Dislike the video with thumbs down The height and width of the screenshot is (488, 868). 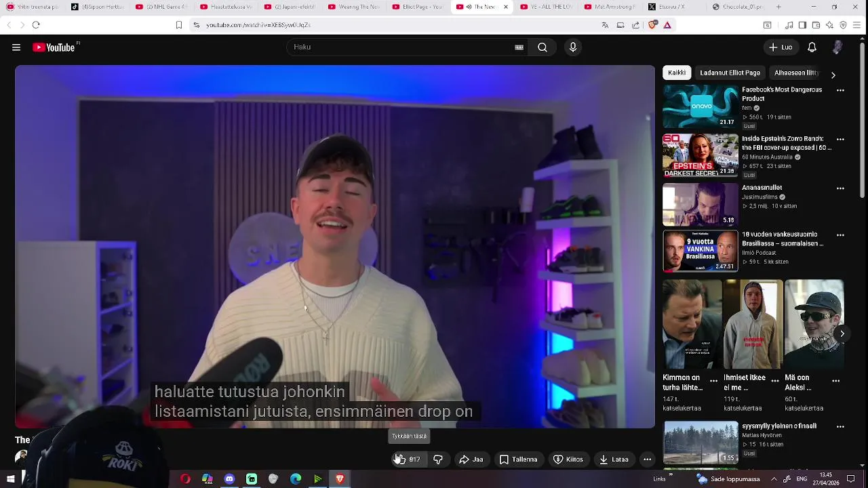coord(438,460)
